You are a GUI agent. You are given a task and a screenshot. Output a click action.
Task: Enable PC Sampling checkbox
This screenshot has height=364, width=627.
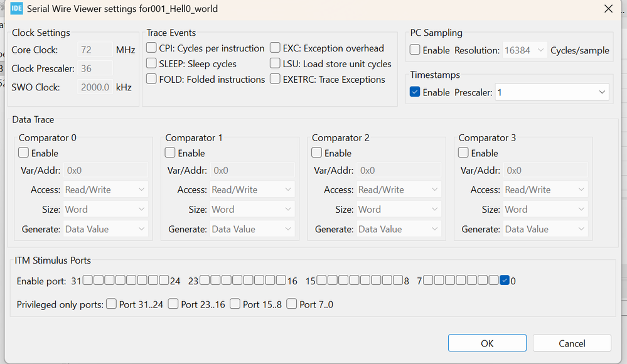[415, 50]
